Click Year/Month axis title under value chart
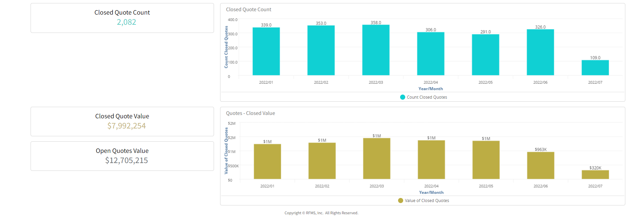 click(431, 193)
